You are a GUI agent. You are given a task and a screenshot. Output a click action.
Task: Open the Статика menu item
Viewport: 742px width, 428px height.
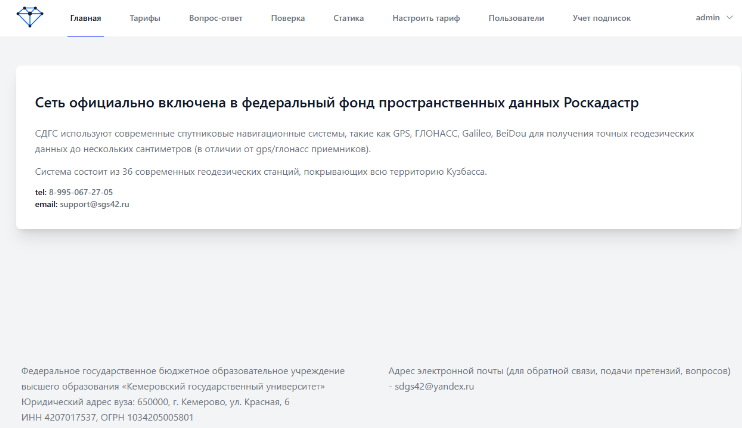(348, 18)
